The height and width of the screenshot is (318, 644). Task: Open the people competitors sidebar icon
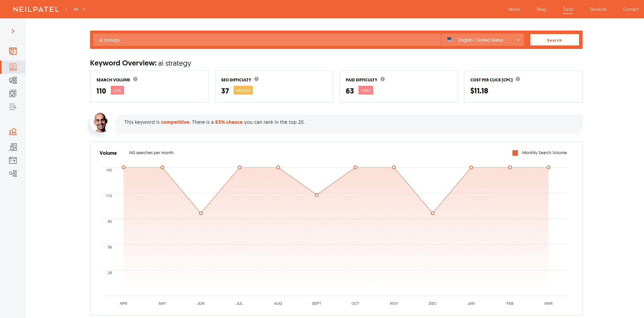pyautogui.click(x=13, y=132)
